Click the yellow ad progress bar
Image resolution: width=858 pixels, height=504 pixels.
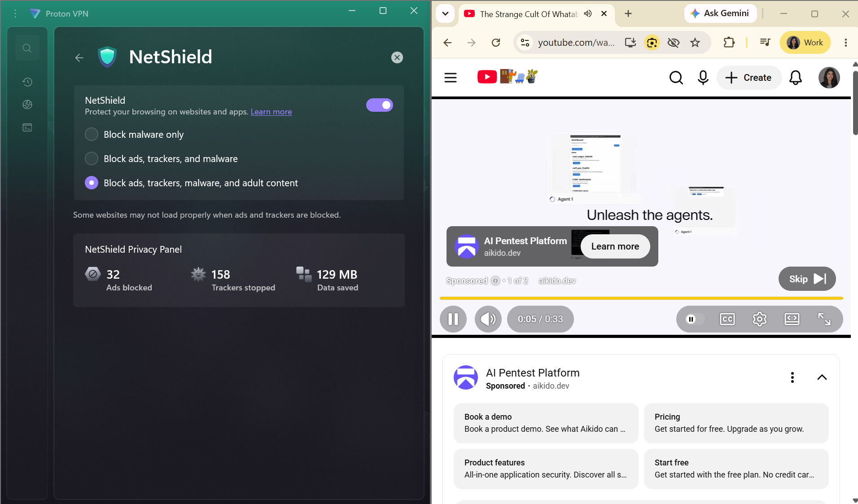coord(641,298)
